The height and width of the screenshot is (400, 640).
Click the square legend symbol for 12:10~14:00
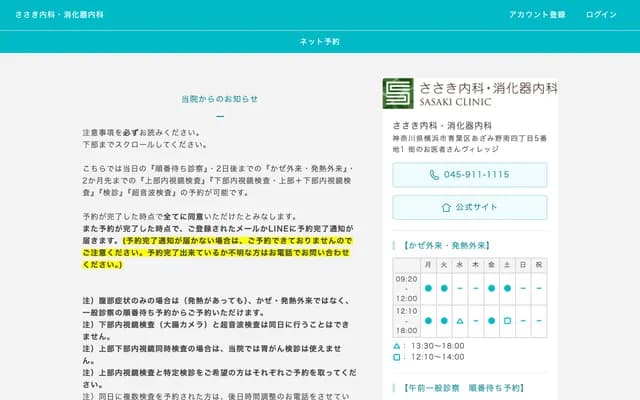397,356
